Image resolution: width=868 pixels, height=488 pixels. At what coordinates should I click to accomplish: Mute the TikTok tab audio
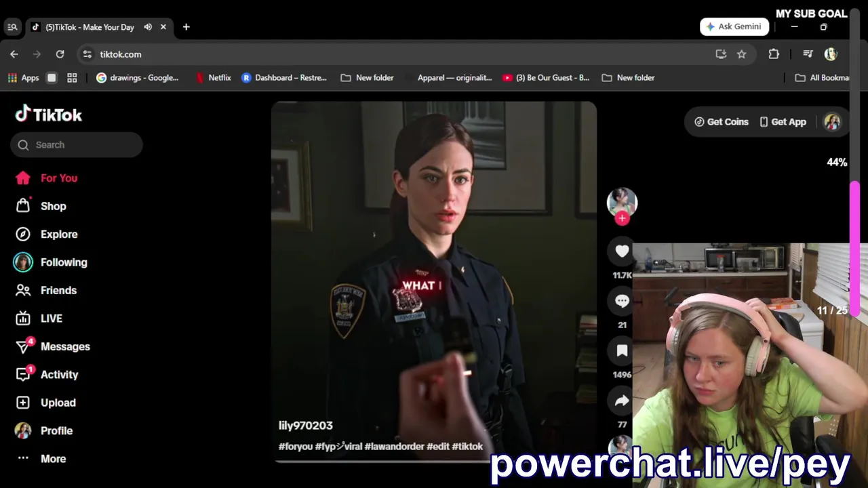[x=148, y=27]
